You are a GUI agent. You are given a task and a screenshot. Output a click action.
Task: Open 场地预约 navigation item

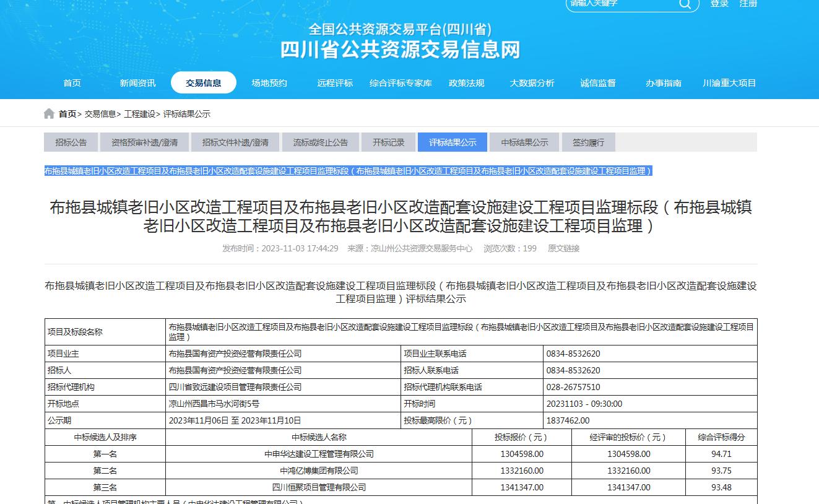coord(269,83)
